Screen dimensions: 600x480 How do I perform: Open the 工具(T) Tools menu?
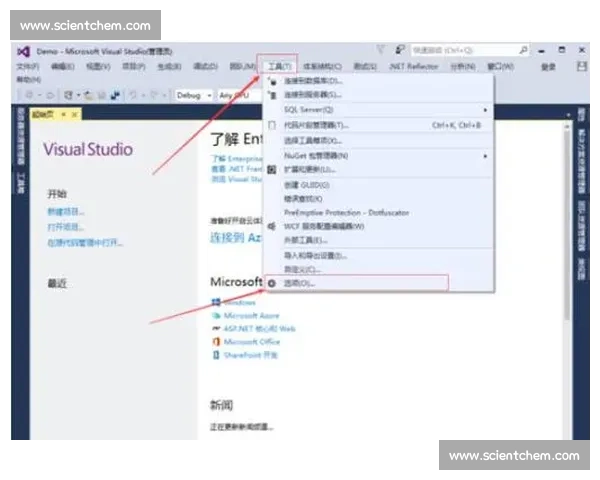tap(279, 67)
